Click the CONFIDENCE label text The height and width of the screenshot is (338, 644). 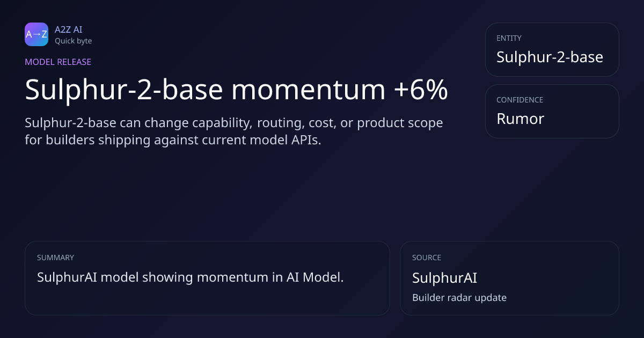point(519,100)
